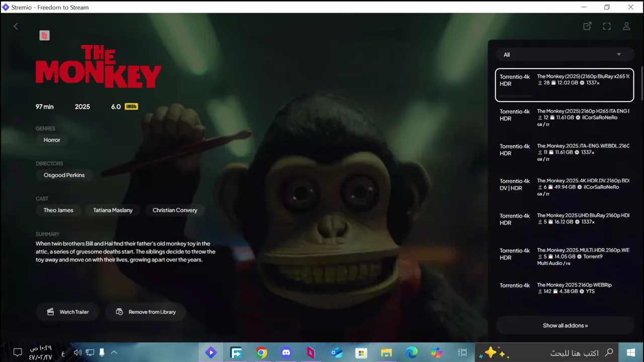Viewport: 644px width, 362px height.
Task: Open Google Chrome from taskbar
Action: tap(261, 352)
